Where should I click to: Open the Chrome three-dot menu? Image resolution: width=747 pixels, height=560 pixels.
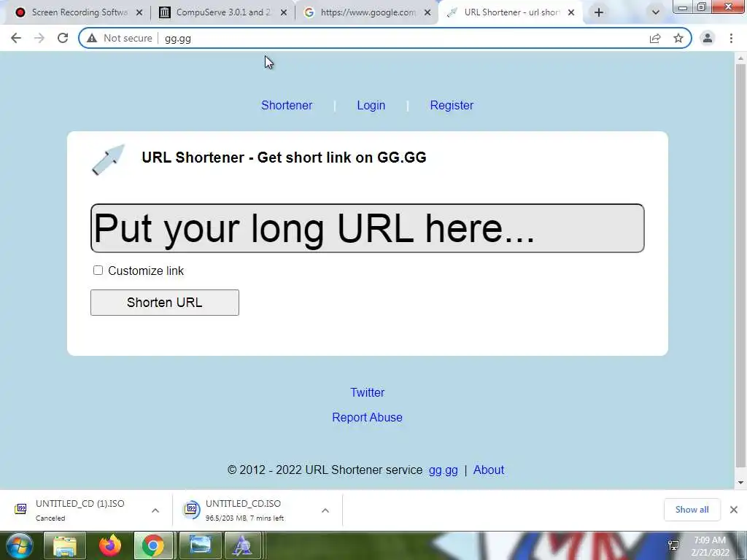(731, 38)
